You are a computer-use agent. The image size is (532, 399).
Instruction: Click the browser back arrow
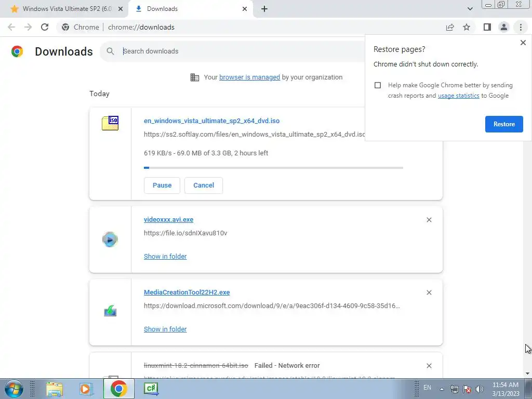11,27
